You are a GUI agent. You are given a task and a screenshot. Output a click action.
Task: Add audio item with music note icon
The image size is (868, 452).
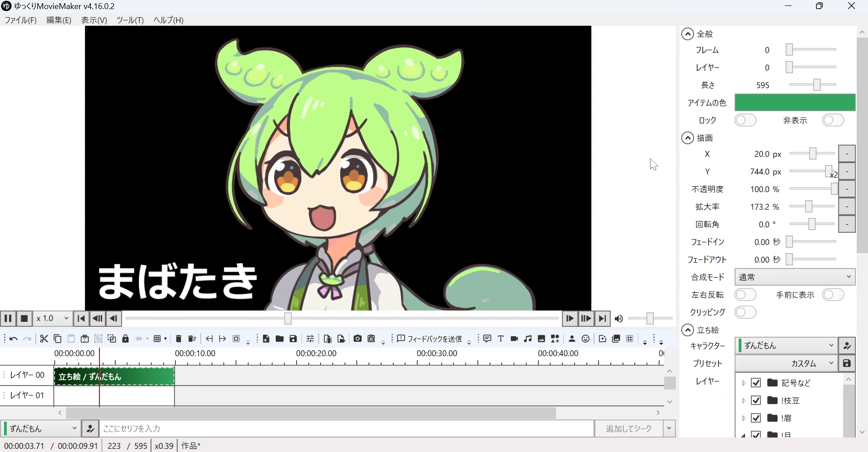[x=528, y=339]
